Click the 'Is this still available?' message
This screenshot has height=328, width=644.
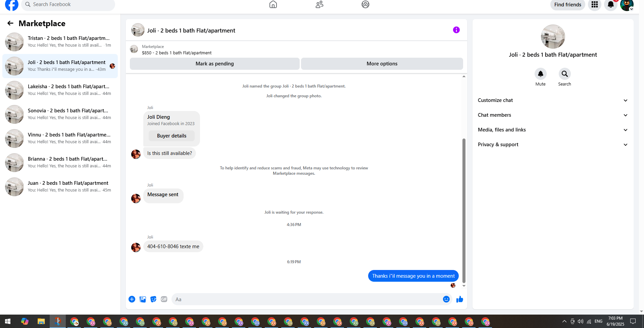coord(169,153)
